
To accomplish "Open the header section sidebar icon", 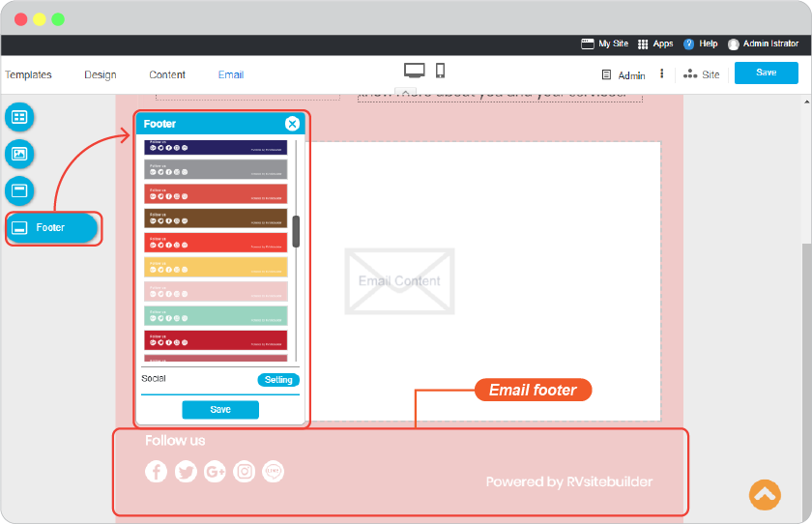I will (19, 190).
